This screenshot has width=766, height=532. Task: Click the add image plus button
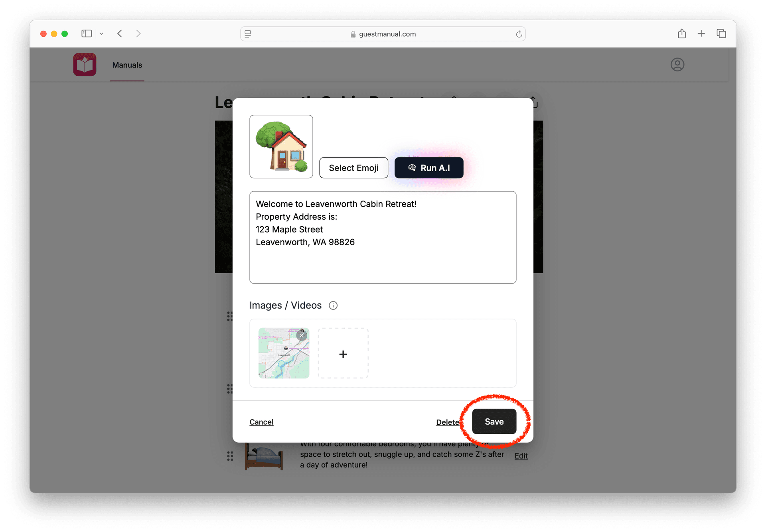click(344, 354)
